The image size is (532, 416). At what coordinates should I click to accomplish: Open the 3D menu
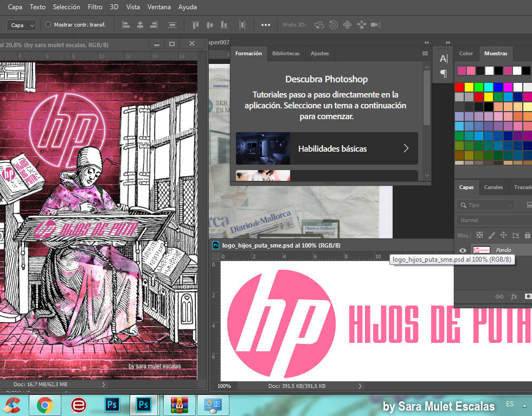[x=114, y=7]
